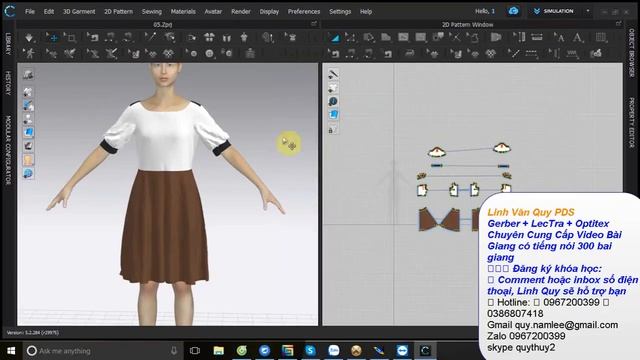This screenshot has width=640, height=360.
Task: Expand the MODULAR CONFIGURATOR side tab
Action: click(x=8, y=150)
